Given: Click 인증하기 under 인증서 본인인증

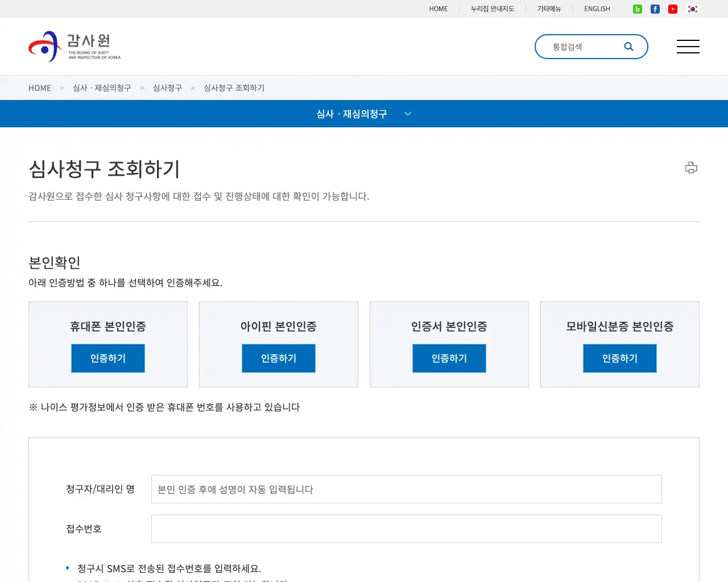Looking at the screenshot, I should [449, 358].
